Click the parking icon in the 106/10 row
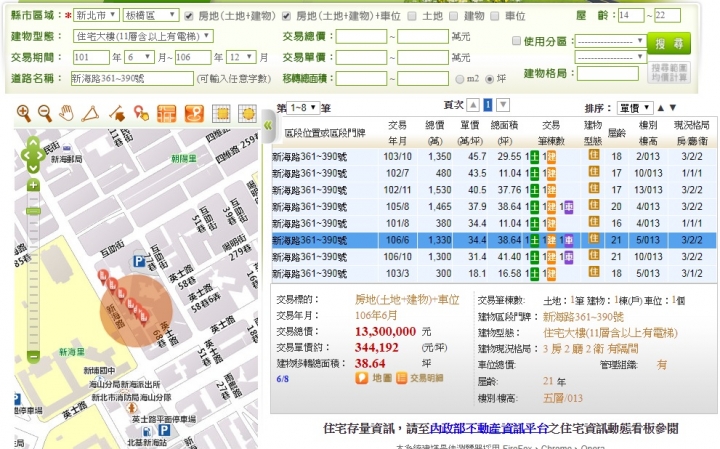720x449 pixels. click(x=568, y=257)
